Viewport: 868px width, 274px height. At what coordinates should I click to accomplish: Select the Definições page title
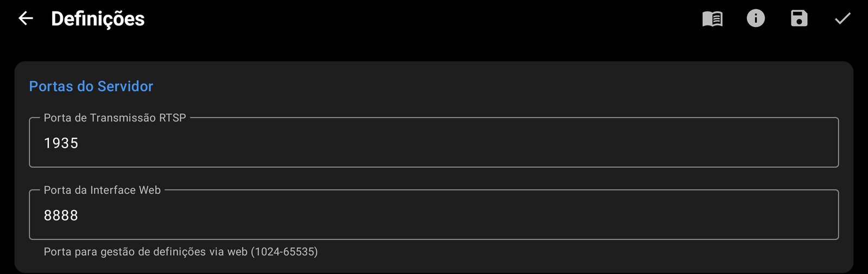point(98,19)
